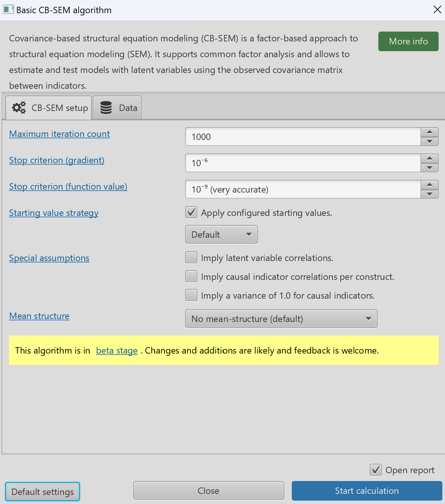The width and height of the screenshot is (445, 504).
Task: Click the More info button
Action: pyautogui.click(x=408, y=41)
